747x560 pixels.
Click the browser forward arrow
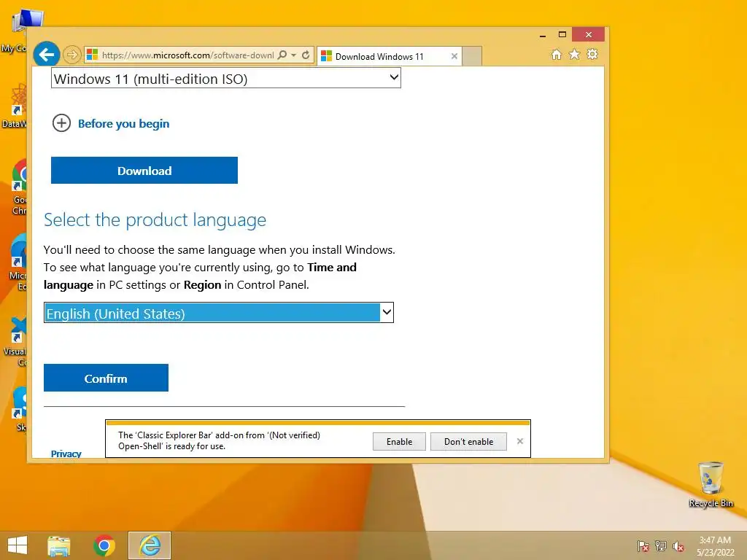point(72,55)
